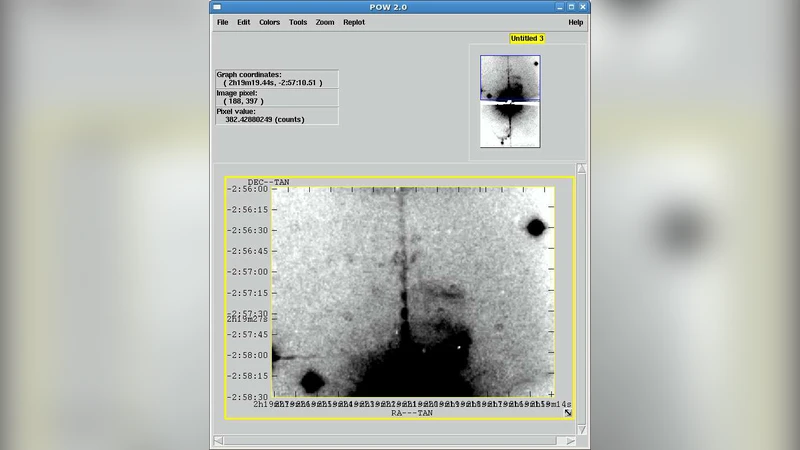Expand the Colors menu

tap(270, 22)
